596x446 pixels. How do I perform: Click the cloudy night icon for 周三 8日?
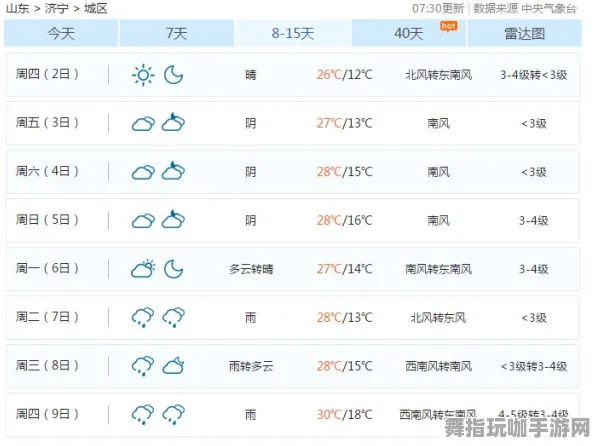pyautogui.click(x=173, y=366)
